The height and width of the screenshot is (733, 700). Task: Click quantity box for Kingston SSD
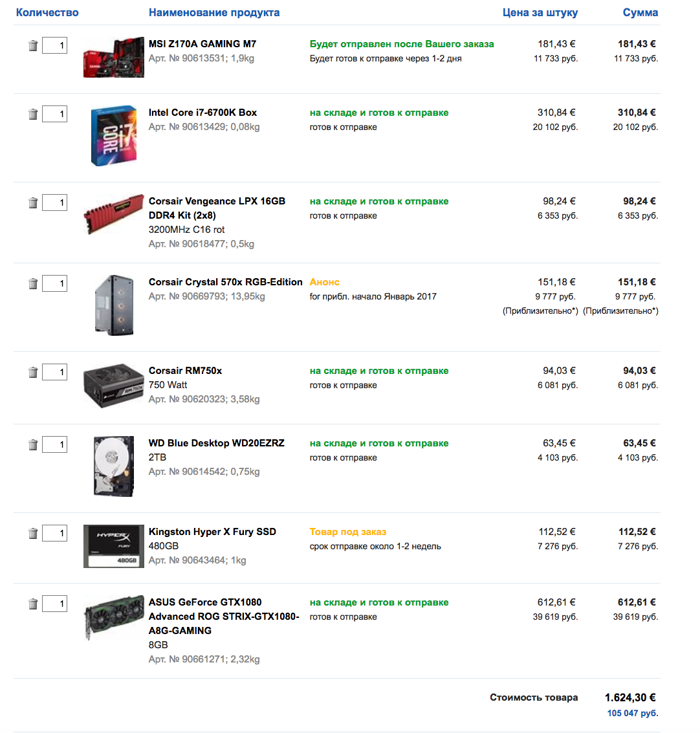pyautogui.click(x=55, y=533)
